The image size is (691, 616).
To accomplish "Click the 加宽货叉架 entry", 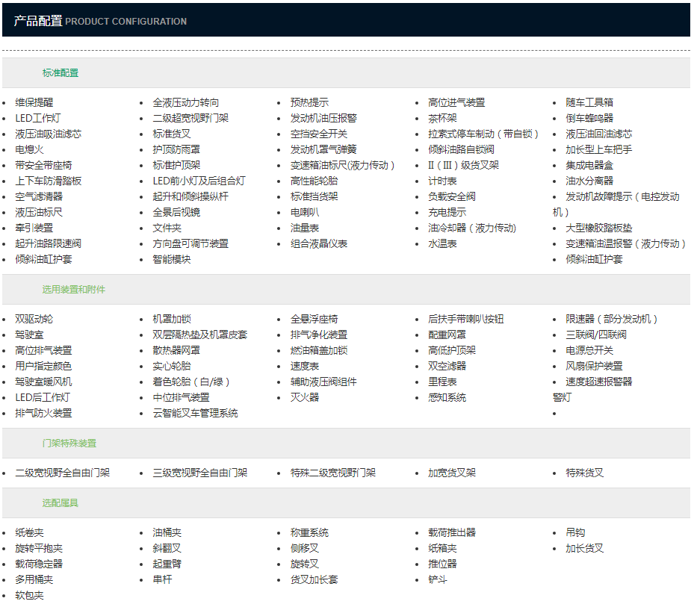I will click(x=451, y=473).
